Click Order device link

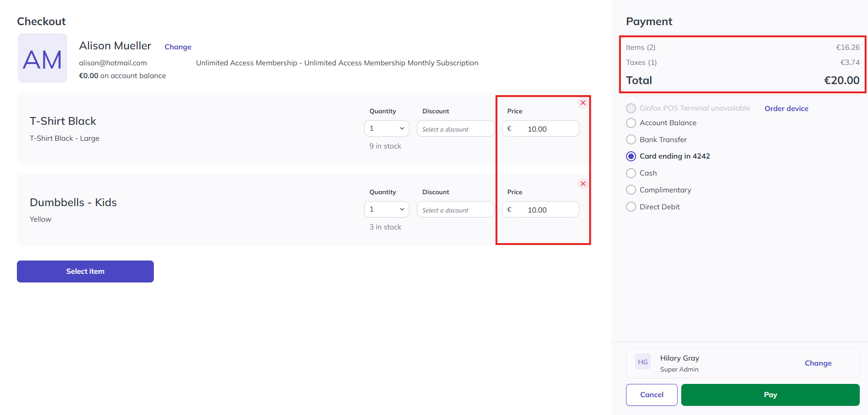pyautogui.click(x=786, y=108)
